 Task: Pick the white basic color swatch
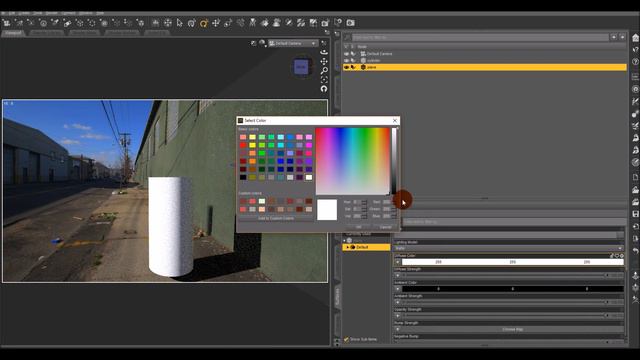309,177
